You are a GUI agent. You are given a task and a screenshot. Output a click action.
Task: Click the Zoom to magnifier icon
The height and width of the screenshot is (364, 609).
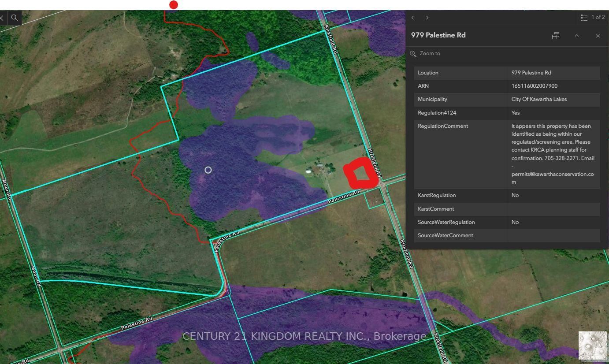point(413,53)
